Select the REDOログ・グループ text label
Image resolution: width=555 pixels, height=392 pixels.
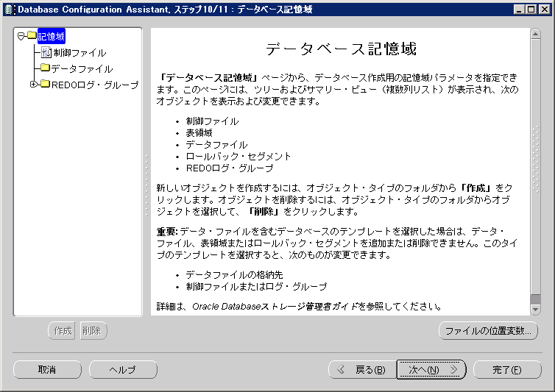[x=94, y=85]
